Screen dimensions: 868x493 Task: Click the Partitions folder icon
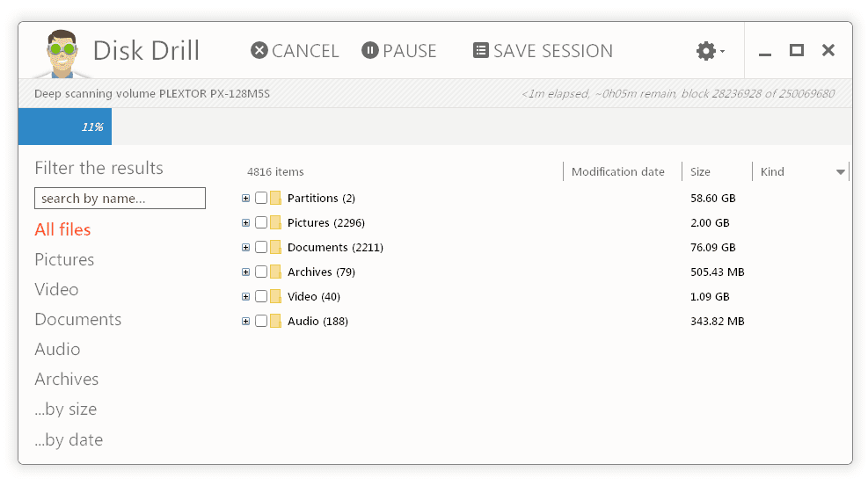[x=275, y=198]
